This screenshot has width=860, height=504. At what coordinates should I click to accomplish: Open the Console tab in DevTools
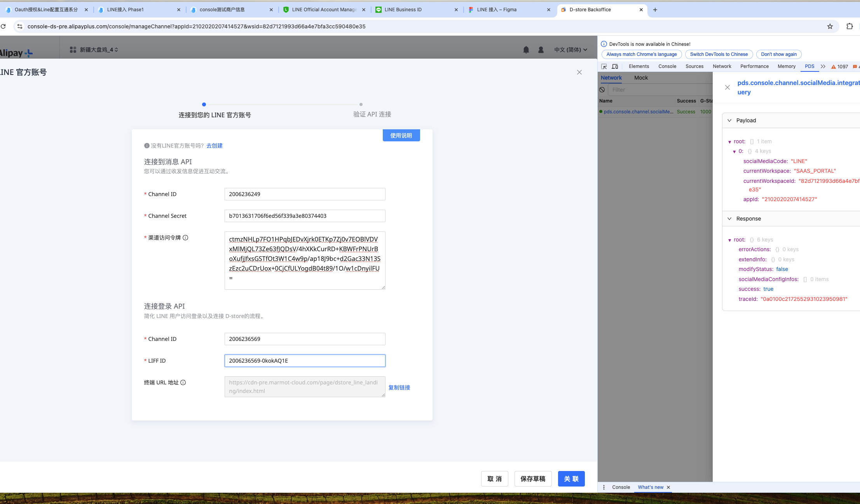pyautogui.click(x=667, y=66)
